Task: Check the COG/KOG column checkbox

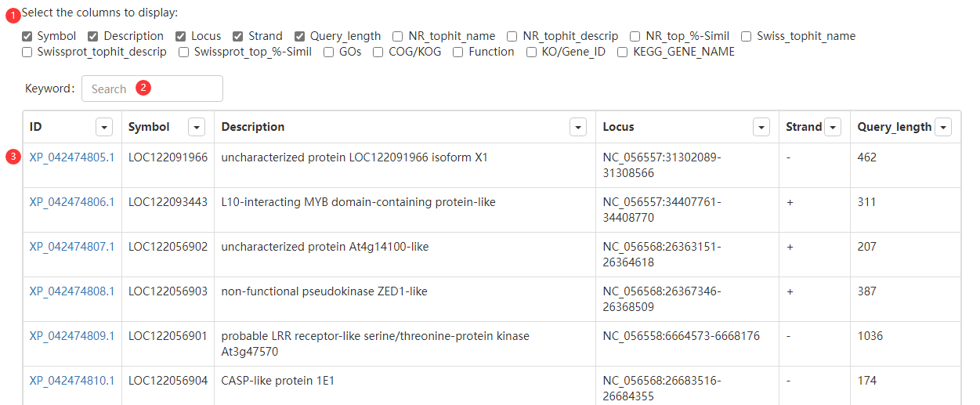Action: [378, 52]
